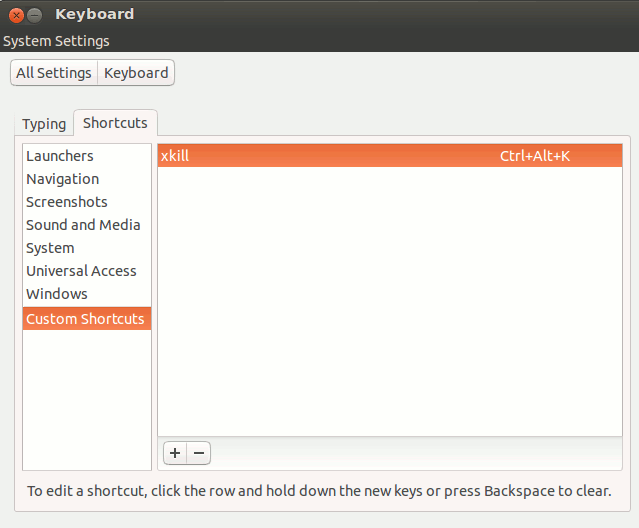Screen dimensions: 639x528
Task: Select Custom Shortcuts category
Action: (x=87, y=319)
